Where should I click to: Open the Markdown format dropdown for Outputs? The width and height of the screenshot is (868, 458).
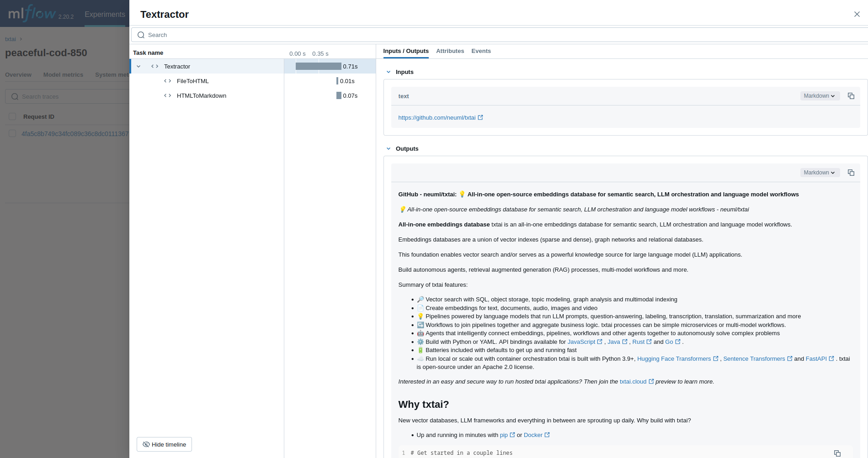[x=819, y=173]
